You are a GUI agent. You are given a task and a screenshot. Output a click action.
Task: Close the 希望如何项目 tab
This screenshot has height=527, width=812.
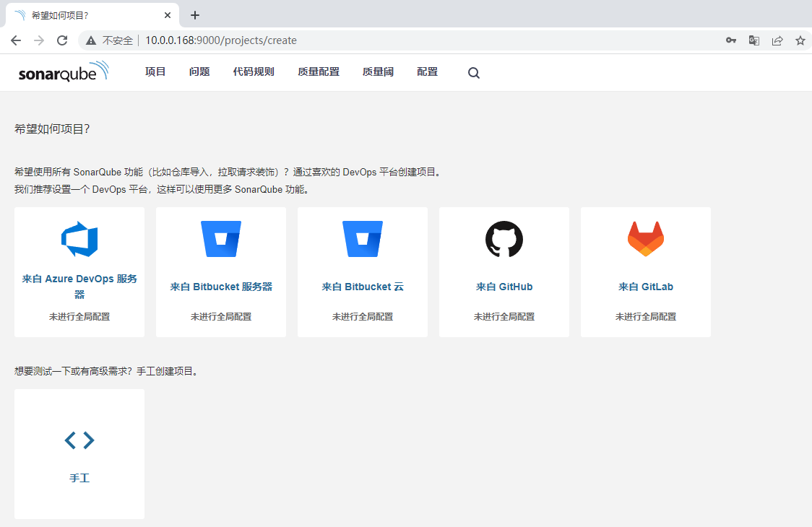[168, 15]
